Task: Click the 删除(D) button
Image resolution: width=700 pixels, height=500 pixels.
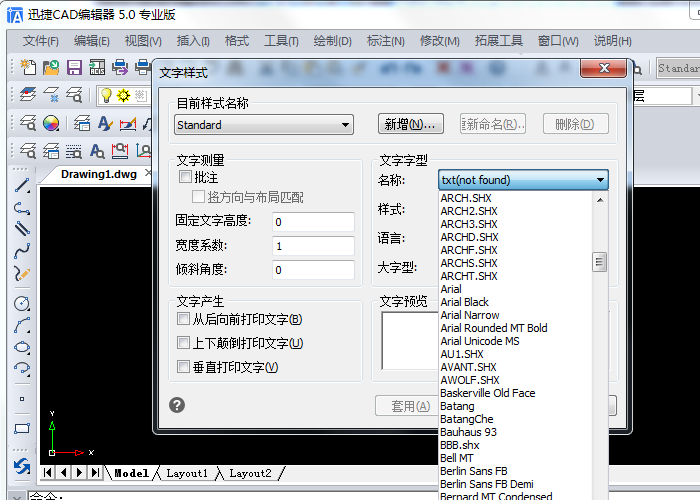Action: point(575,124)
